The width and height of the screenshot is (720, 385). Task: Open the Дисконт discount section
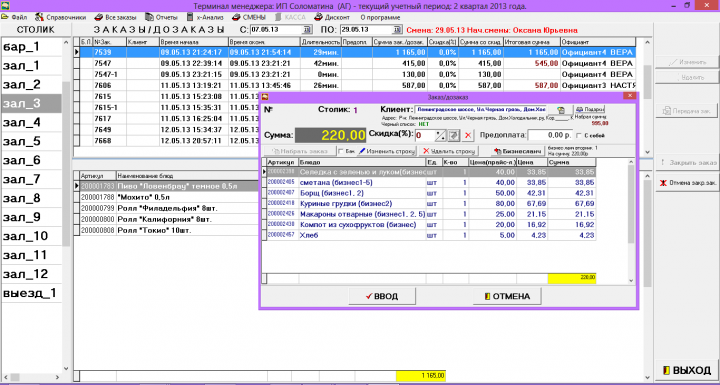tap(332, 17)
